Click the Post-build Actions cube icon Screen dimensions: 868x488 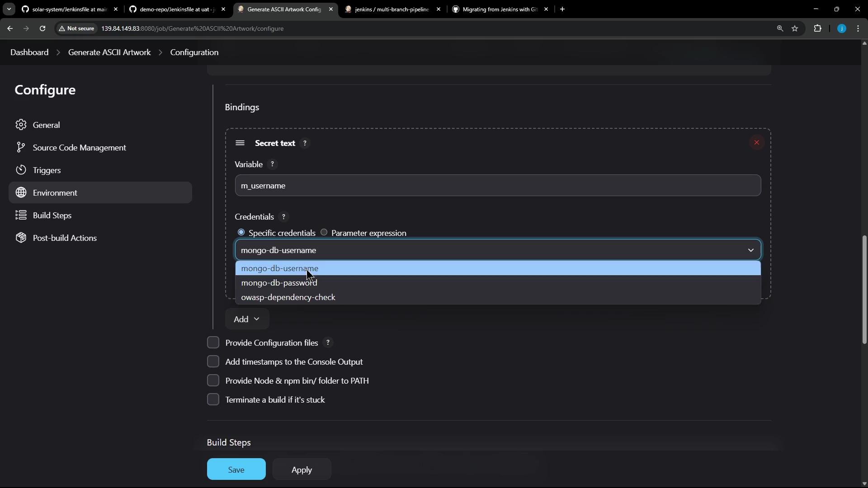[x=21, y=238]
